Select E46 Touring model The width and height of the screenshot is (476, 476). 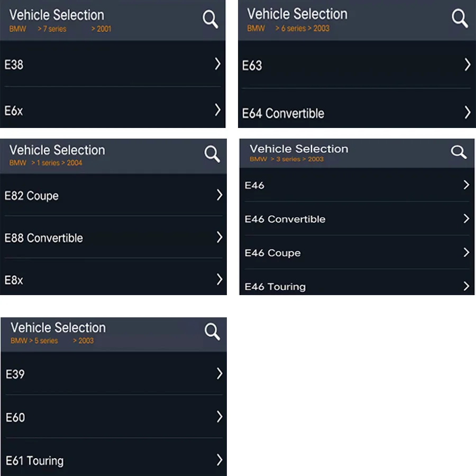(x=275, y=287)
